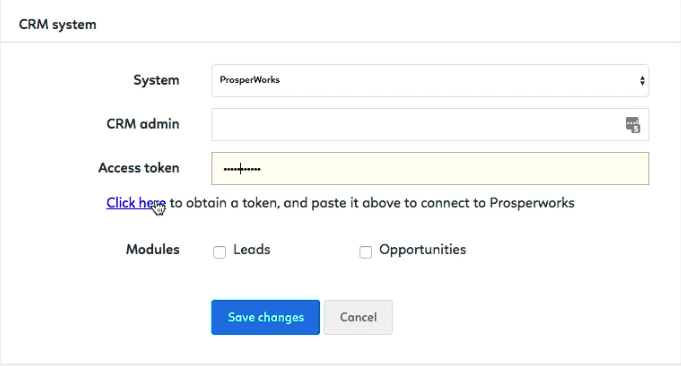
Task: Enable the Opportunities module checkbox
Action: coord(365,252)
